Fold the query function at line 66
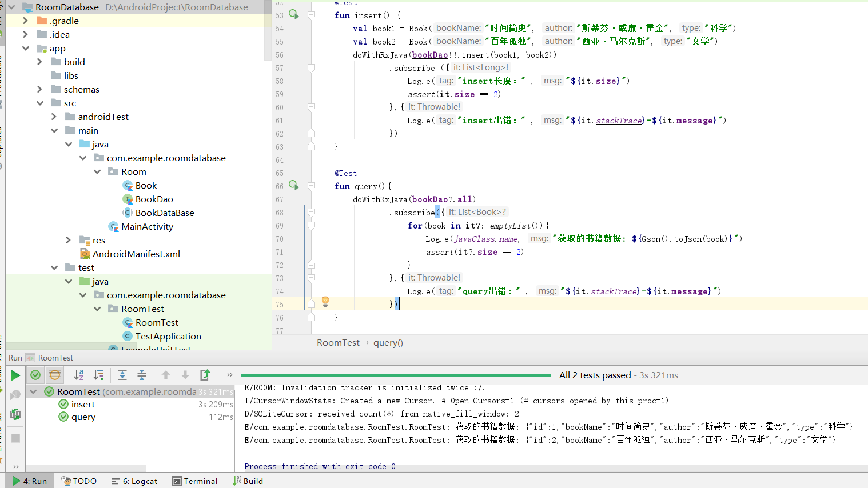Image resolution: width=868 pixels, height=488 pixels. click(x=311, y=186)
